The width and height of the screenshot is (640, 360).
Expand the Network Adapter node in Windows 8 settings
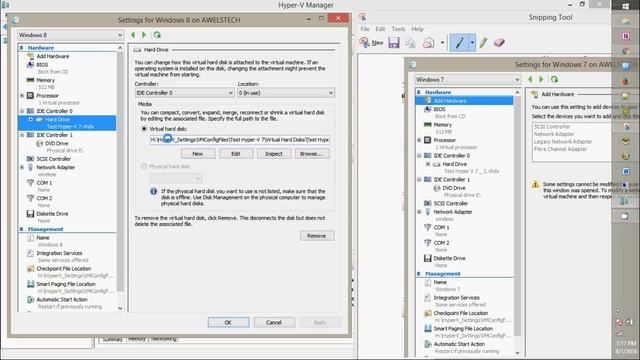pos(22,167)
